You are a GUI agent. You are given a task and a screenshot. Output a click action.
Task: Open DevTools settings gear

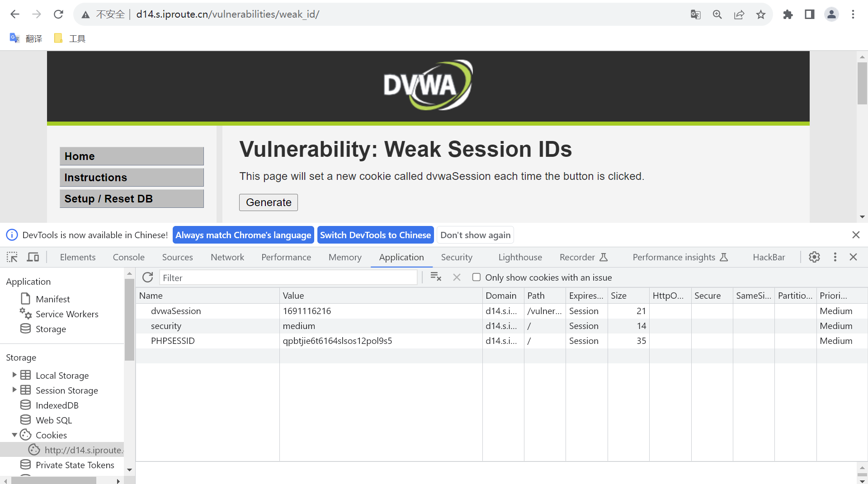coord(814,257)
